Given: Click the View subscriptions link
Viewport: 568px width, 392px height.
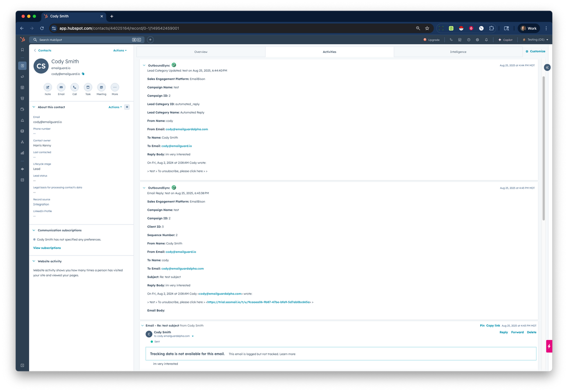Looking at the screenshot, I should pos(47,248).
